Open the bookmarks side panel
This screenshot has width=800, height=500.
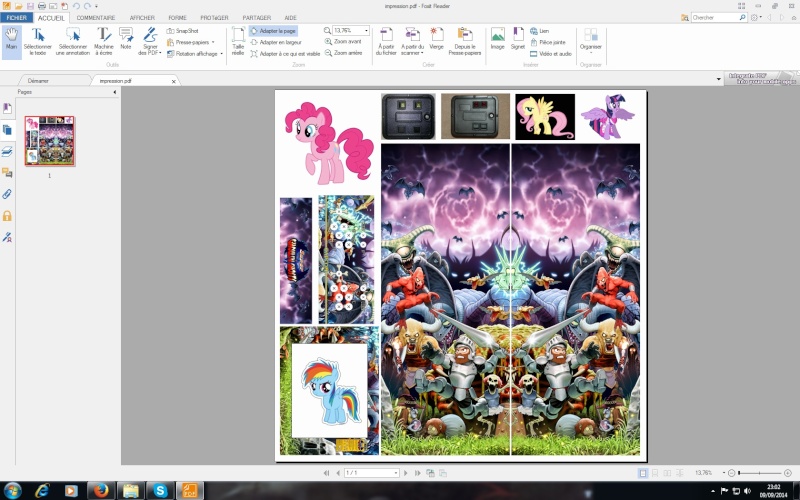point(7,109)
